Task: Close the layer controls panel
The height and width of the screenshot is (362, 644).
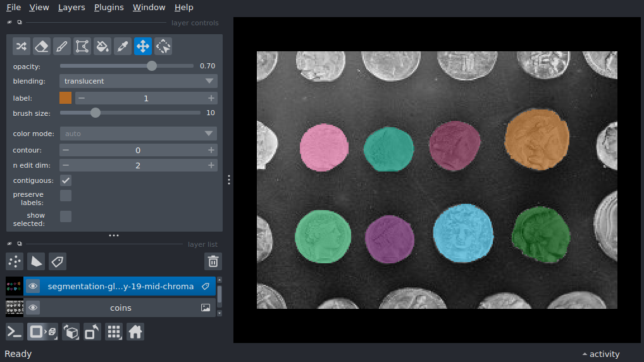Action: [9, 22]
